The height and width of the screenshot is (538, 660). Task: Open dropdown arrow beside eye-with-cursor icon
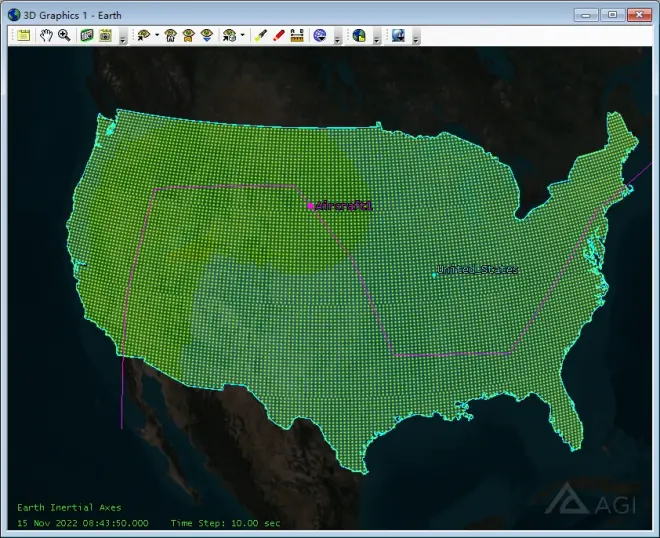click(156, 35)
